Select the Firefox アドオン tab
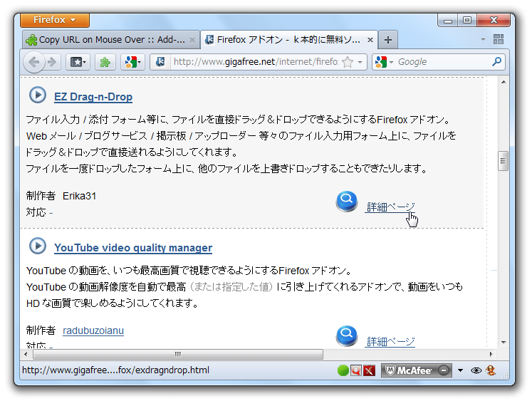The image size is (532, 401). point(288,40)
